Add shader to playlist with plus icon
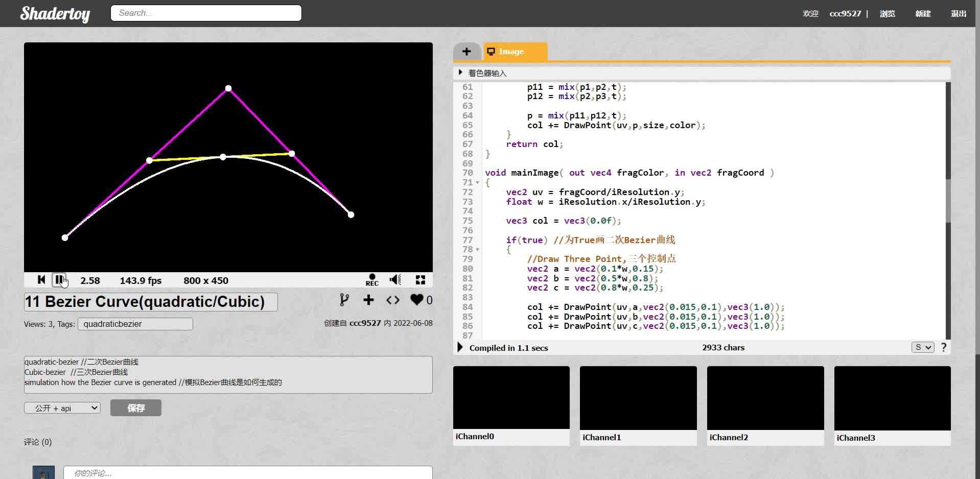 tap(368, 300)
